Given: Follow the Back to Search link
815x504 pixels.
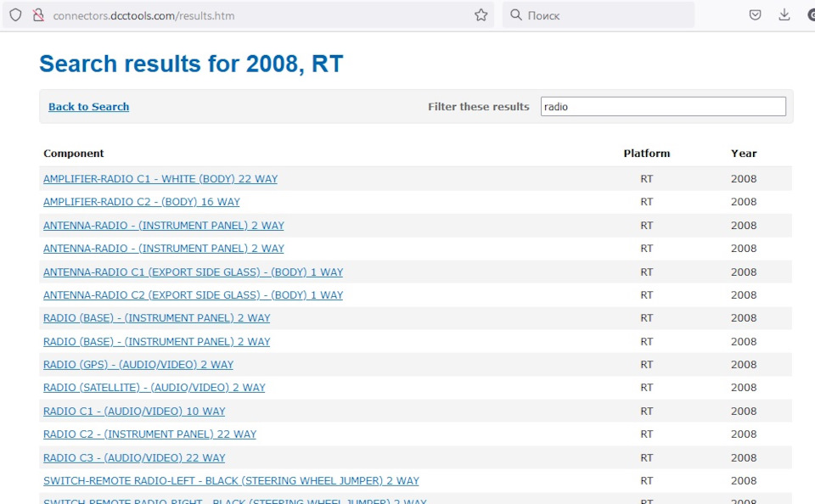Looking at the screenshot, I should pyautogui.click(x=89, y=107).
